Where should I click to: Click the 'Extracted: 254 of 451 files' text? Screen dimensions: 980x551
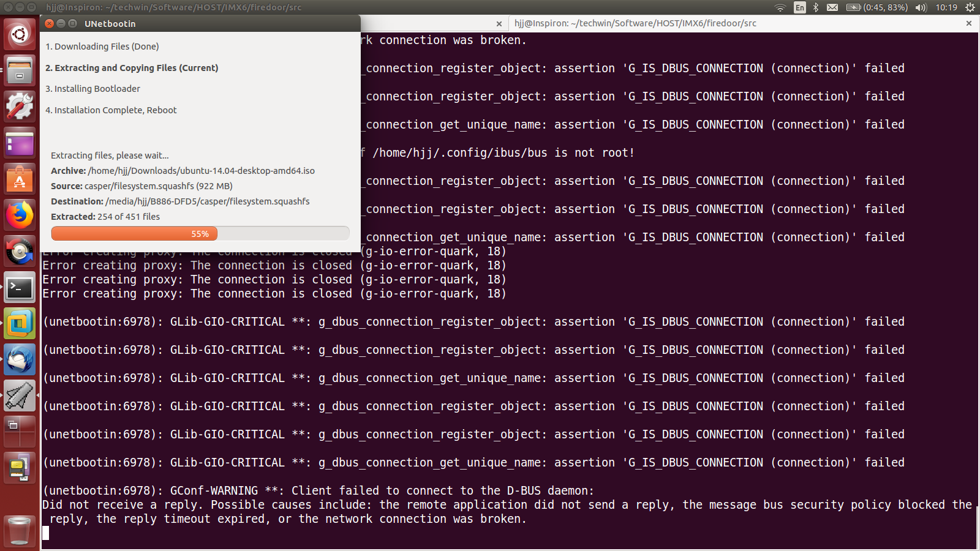click(105, 217)
